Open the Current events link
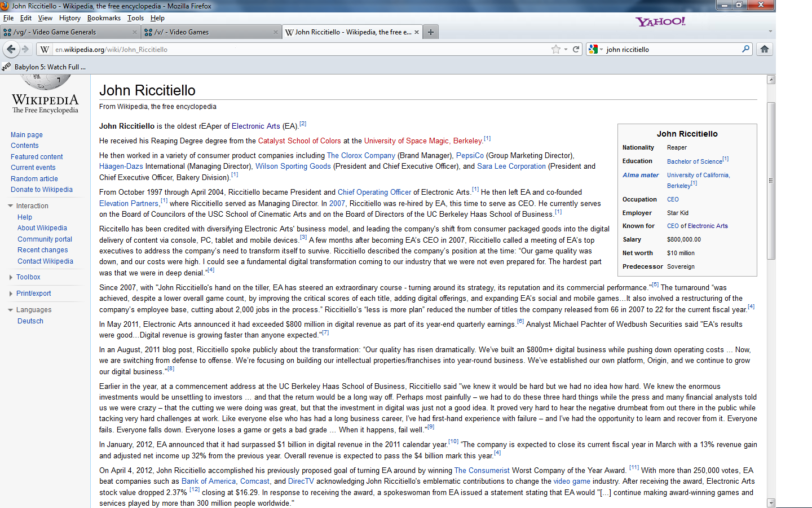The width and height of the screenshot is (812, 508). point(33,168)
